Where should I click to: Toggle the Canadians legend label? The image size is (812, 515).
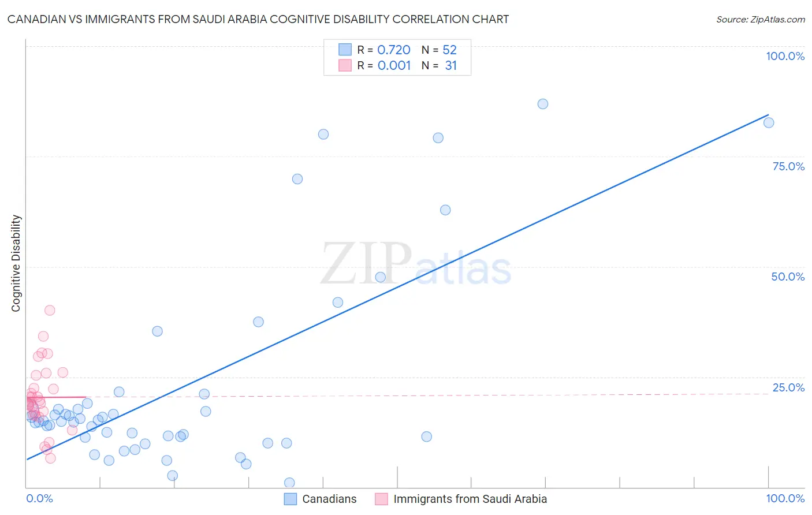[329, 499]
